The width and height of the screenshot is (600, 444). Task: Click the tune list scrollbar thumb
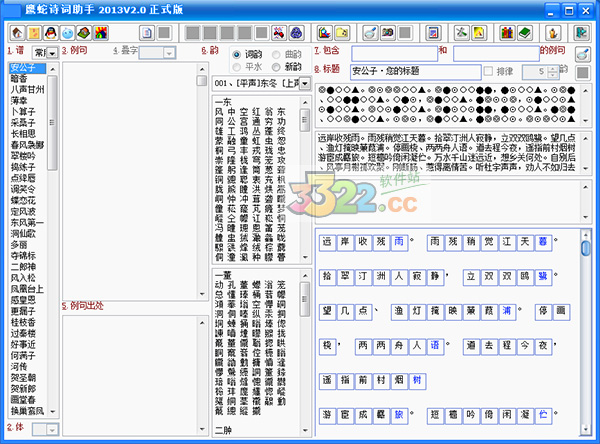point(52,122)
